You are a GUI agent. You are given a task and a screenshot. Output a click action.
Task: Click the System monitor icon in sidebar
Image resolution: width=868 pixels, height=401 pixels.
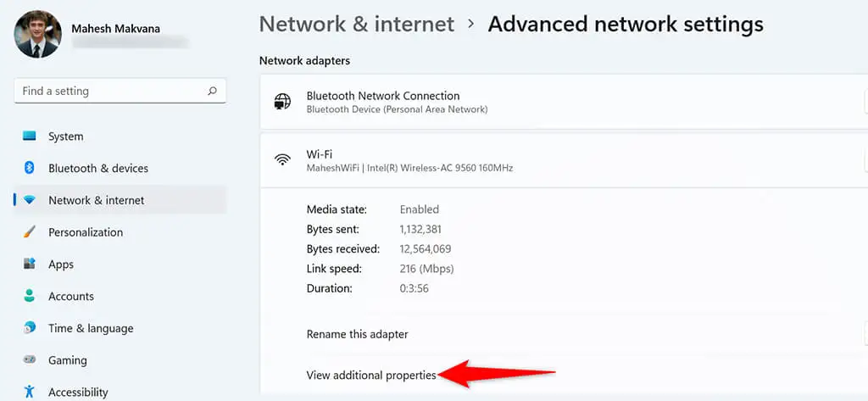tap(30, 136)
